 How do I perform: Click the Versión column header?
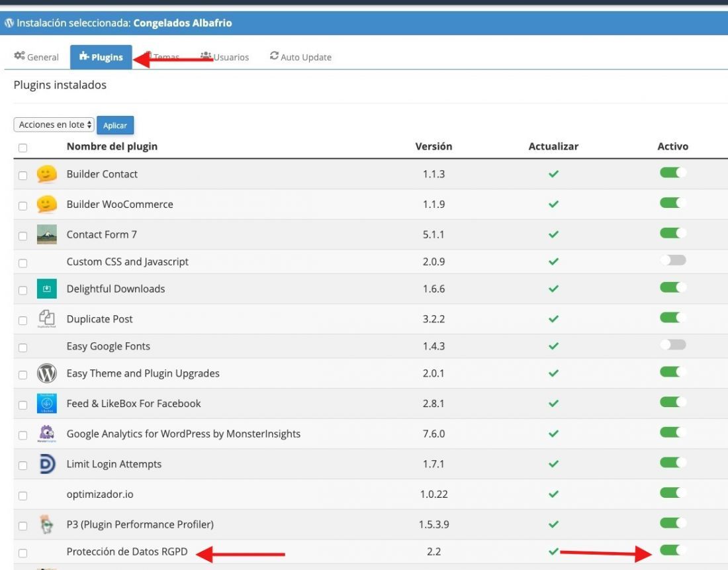click(433, 146)
